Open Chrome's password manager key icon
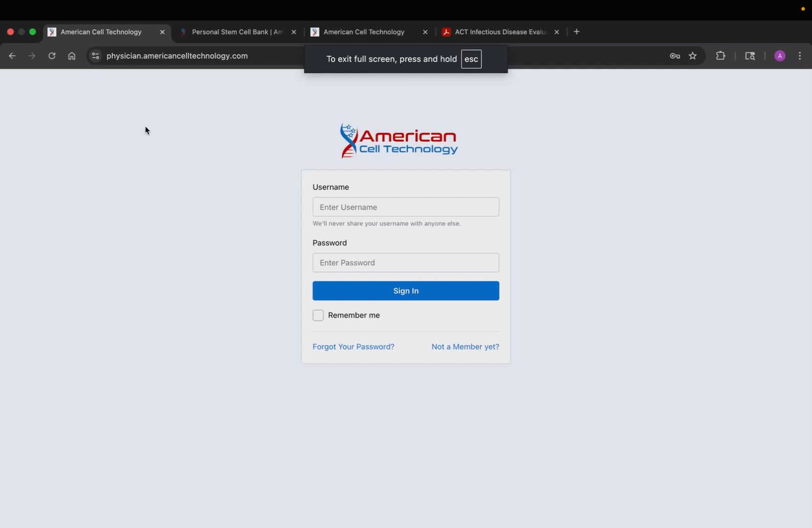This screenshot has width=812, height=528. tap(675, 56)
